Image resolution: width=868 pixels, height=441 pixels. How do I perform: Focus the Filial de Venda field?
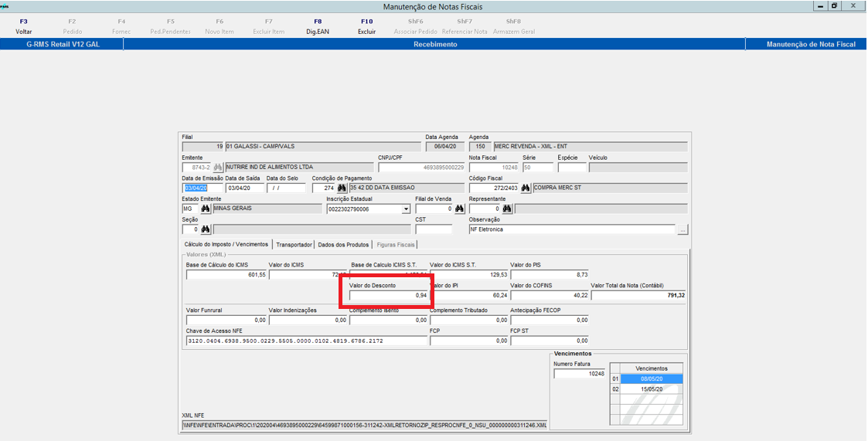point(434,209)
